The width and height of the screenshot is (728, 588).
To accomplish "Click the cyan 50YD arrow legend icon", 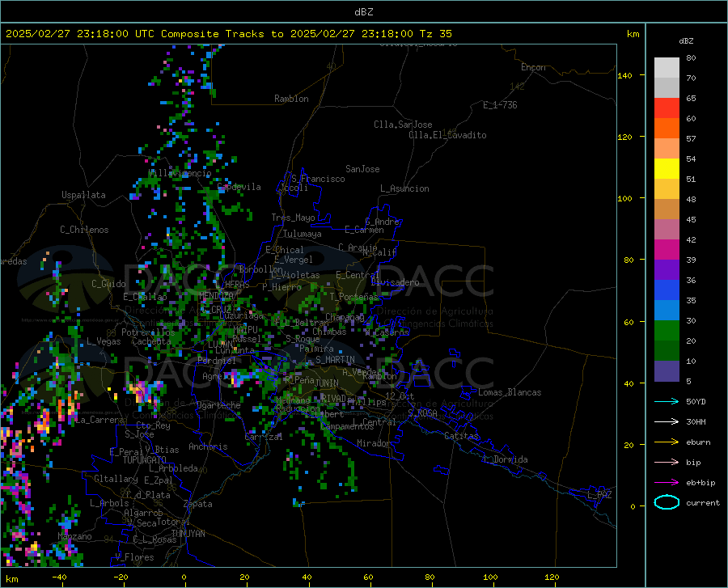I will pyautogui.click(x=667, y=401).
